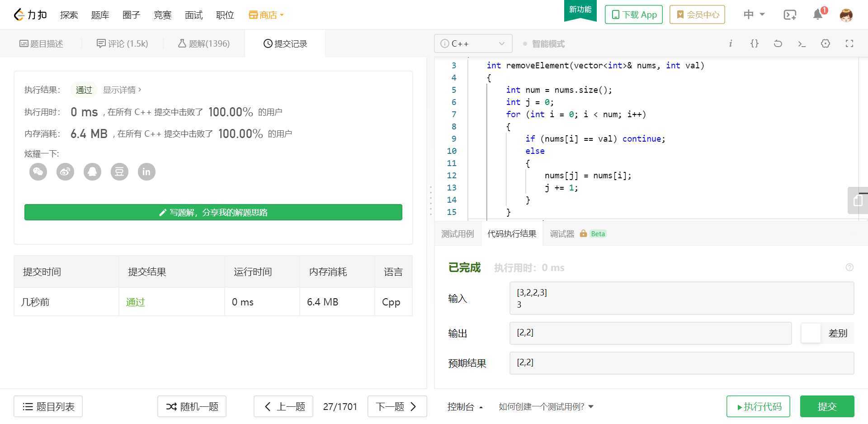Expand the 控制台 console panel
The image size is (868, 424).
click(465, 407)
